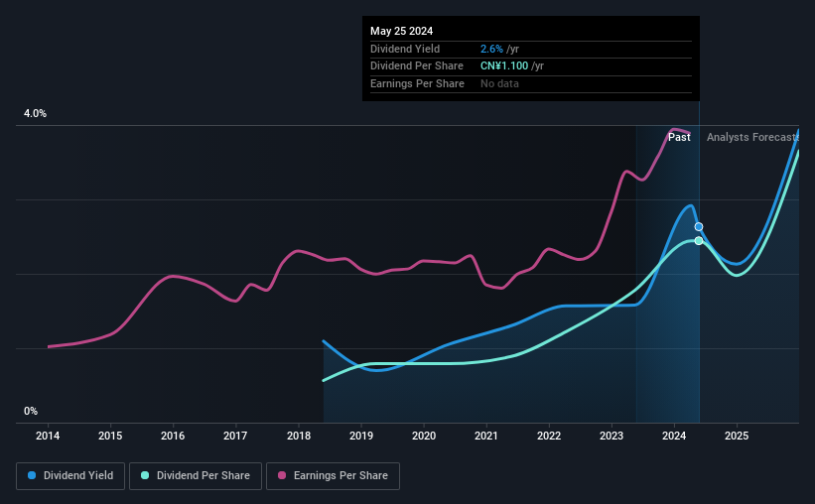The height and width of the screenshot is (504, 815).
Task: Click the May 25 2024 tooltip date
Action: (401, 31)
